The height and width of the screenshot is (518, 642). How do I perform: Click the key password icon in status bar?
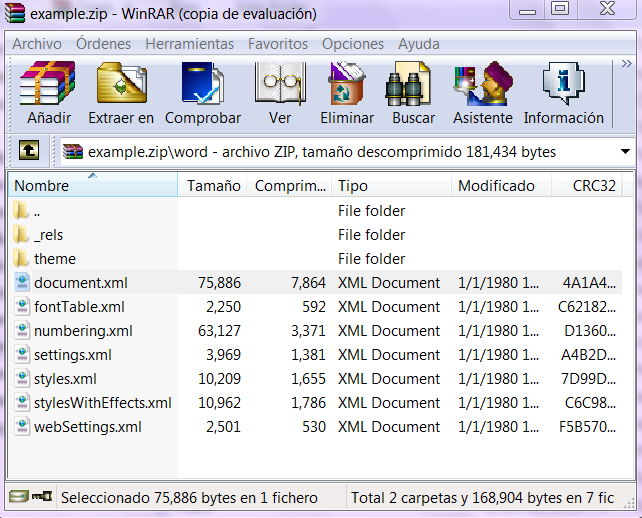(x=42, y=496)
